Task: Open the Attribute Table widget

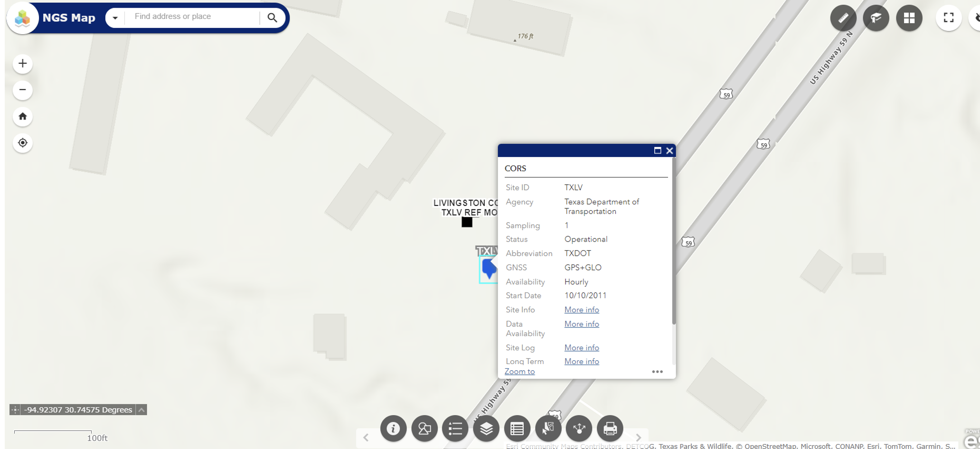Action: (517, 429)
